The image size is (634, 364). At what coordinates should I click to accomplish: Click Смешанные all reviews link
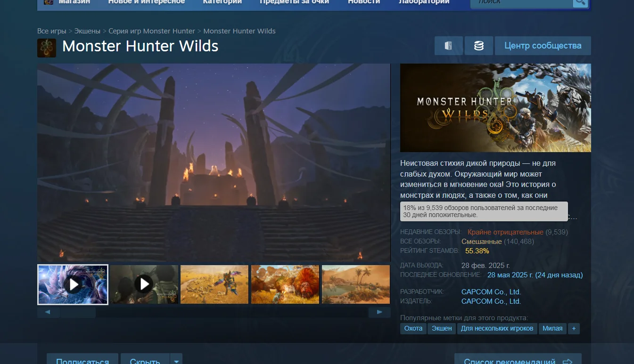pyautogui.click(x=482, y=242)
